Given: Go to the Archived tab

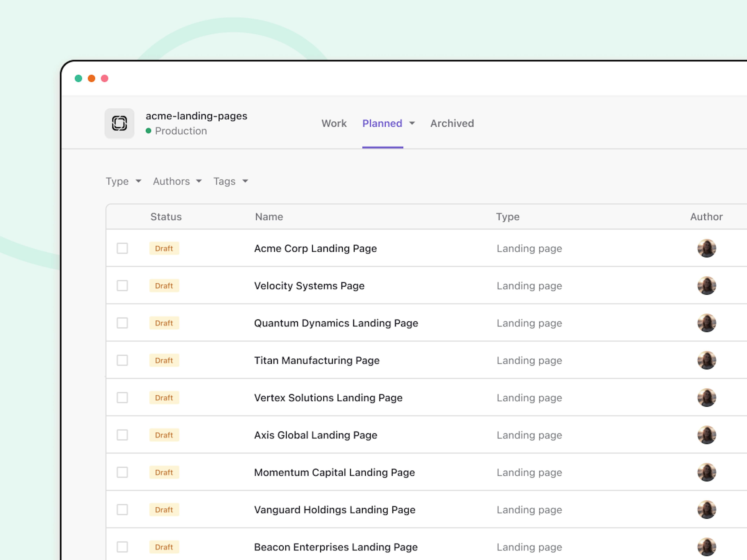Looking at the screenshot, I should point(452,123).
